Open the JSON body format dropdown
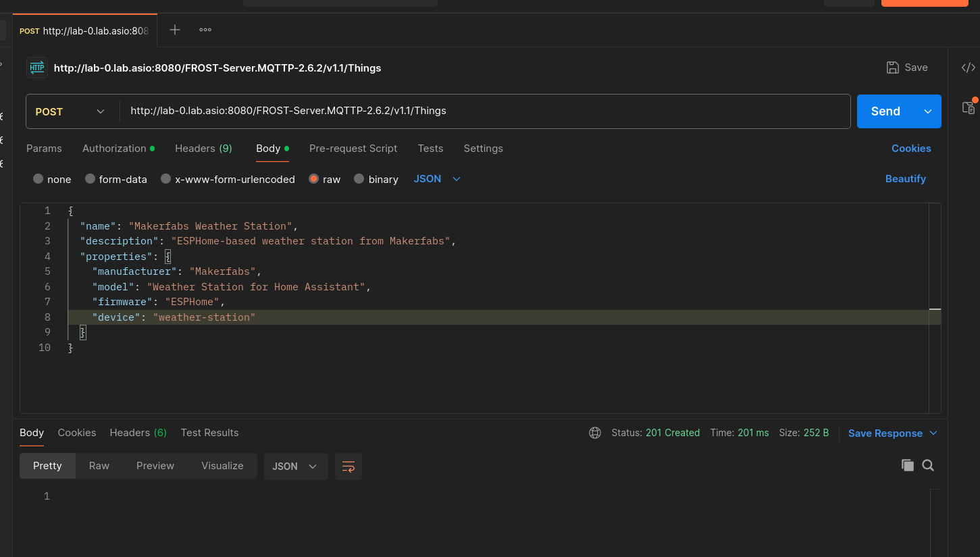 click(x=437, y=179)
